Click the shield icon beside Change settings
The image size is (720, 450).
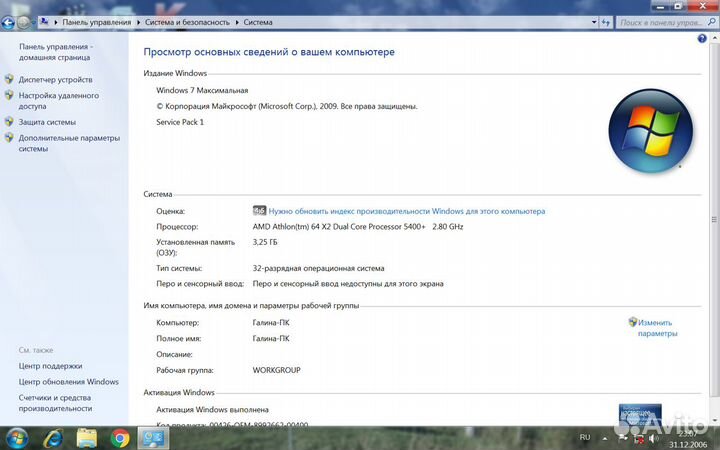pos(633,323)
